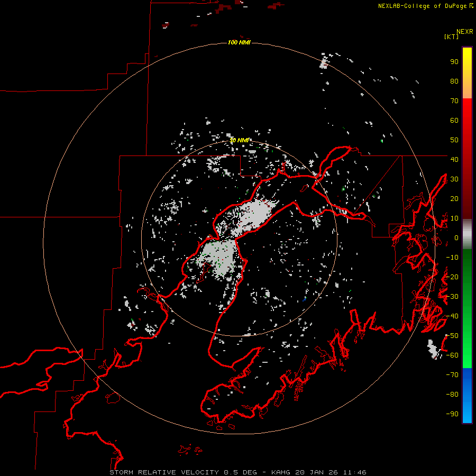Click the 40 value on the velocity scale
The height and width of the screenshot is (476, 476).
(x=454, y=159)
